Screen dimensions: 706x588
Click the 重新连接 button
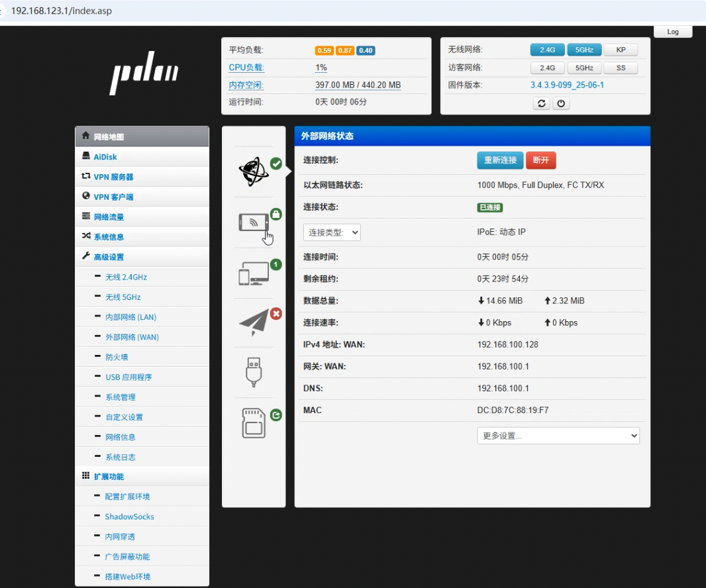point(500,161)
